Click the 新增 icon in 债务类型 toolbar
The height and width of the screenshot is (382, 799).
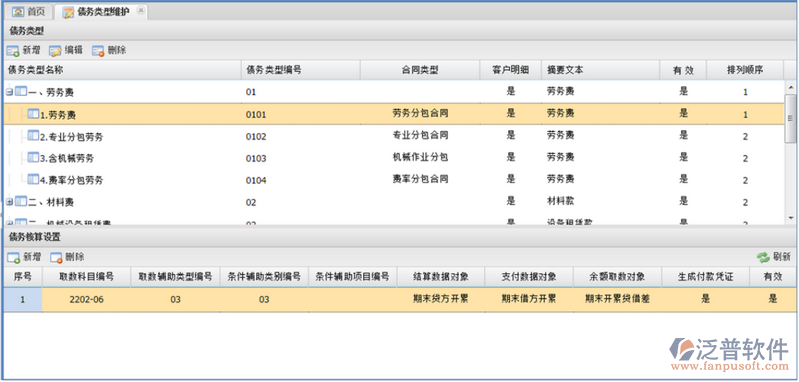pyautogui.click(x=13, y=51)
